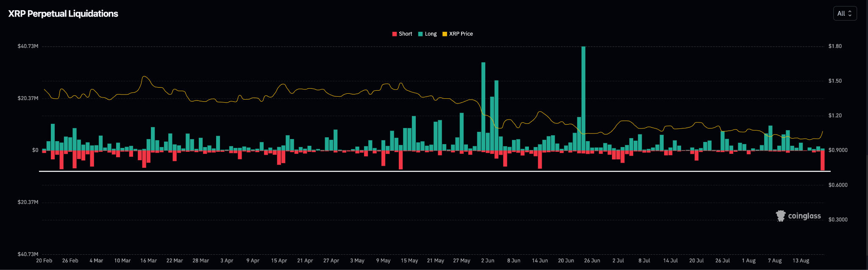Click the 22 Mar x-axis label
Screen dimensions: 868x270
pos(175,261)
